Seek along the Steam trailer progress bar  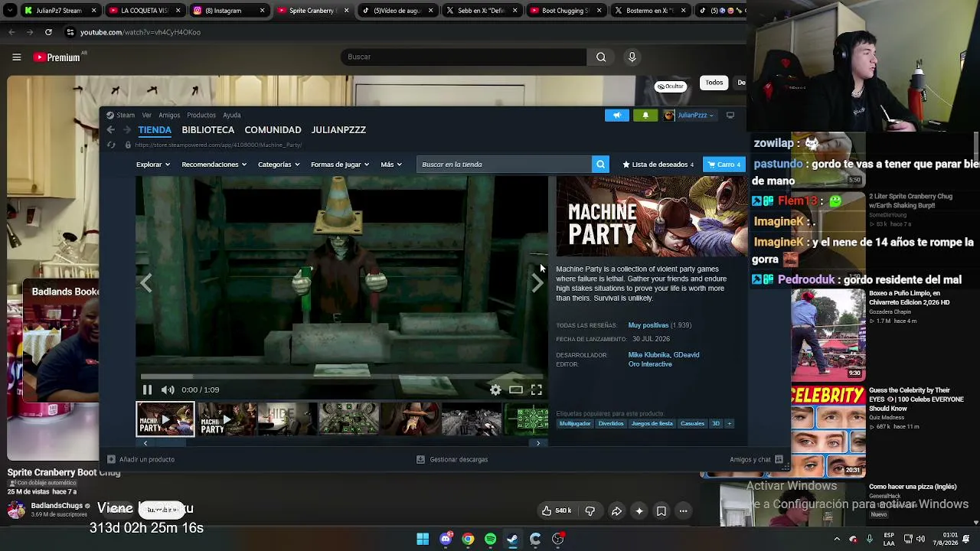341,377
